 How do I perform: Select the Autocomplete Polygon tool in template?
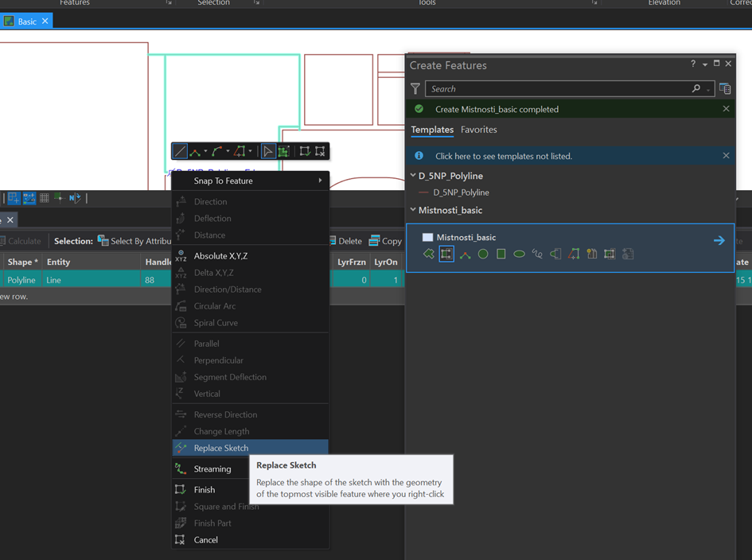coord(446,254)
